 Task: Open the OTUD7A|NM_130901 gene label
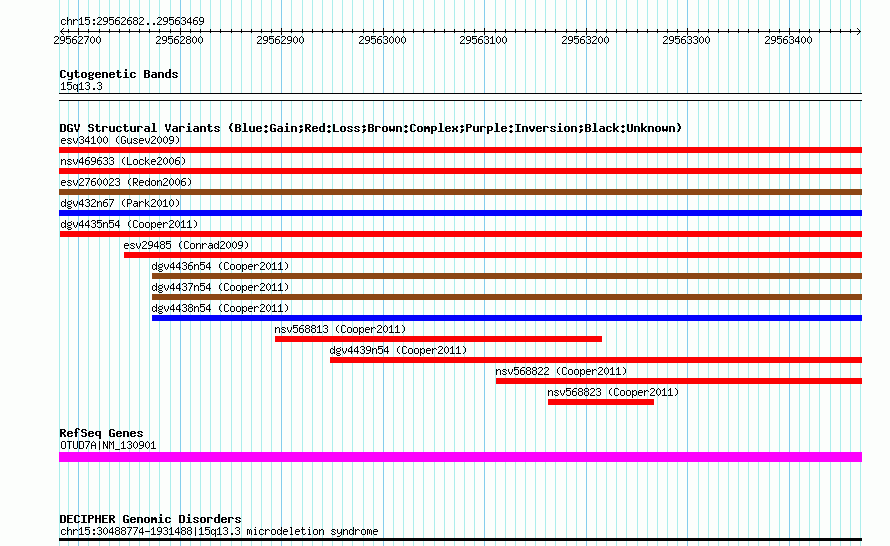(x=108, y=446)
